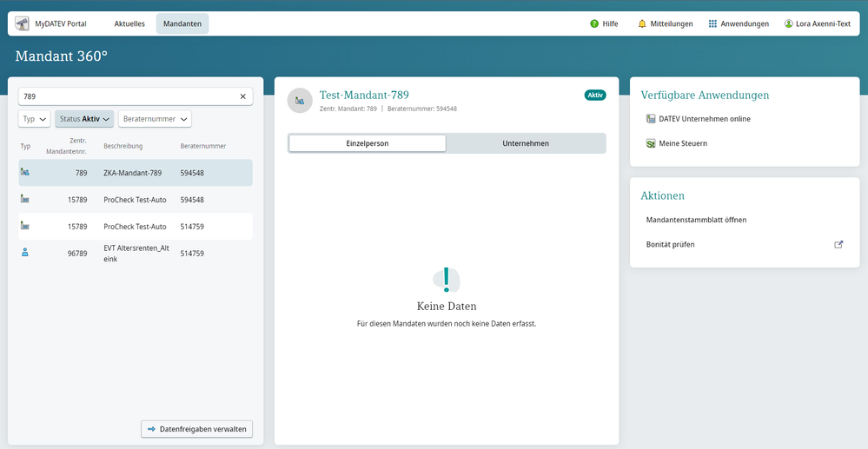Expand the Status Aktiv filter dropdown

(84, 119)
